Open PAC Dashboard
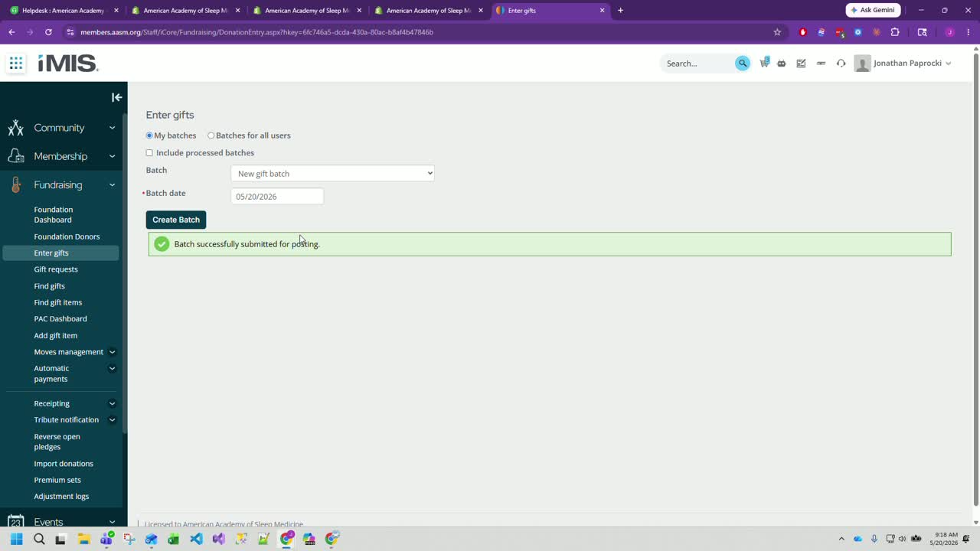980x551 pixels. point(60,319)
